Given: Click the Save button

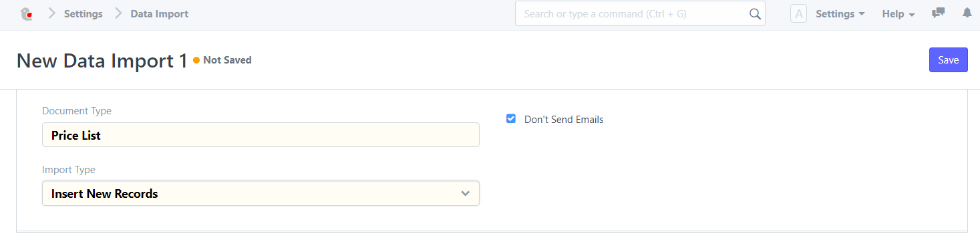Looking at the screenshot, I should tap(949, 60).
